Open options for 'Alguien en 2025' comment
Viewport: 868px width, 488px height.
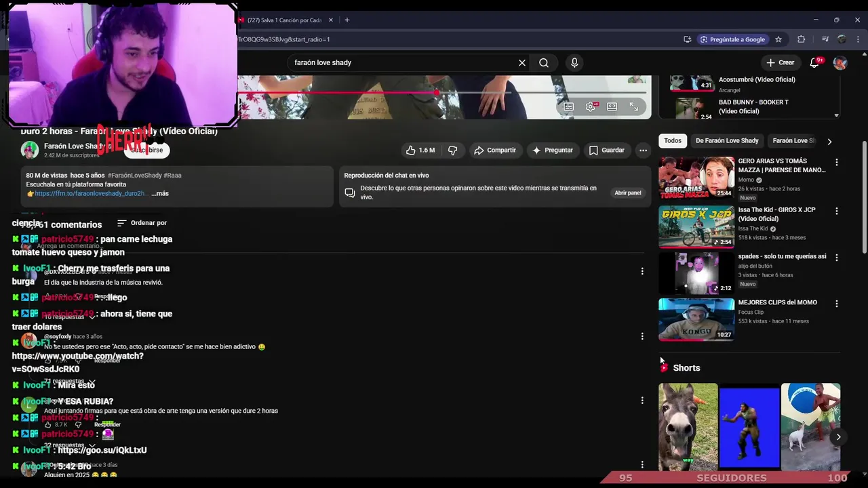(642, 465)
